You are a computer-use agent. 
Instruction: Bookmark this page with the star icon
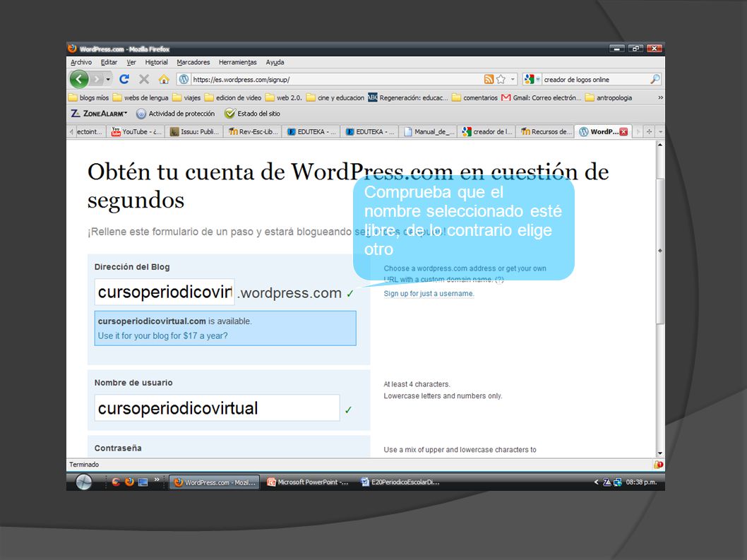(x=501, y=79)
